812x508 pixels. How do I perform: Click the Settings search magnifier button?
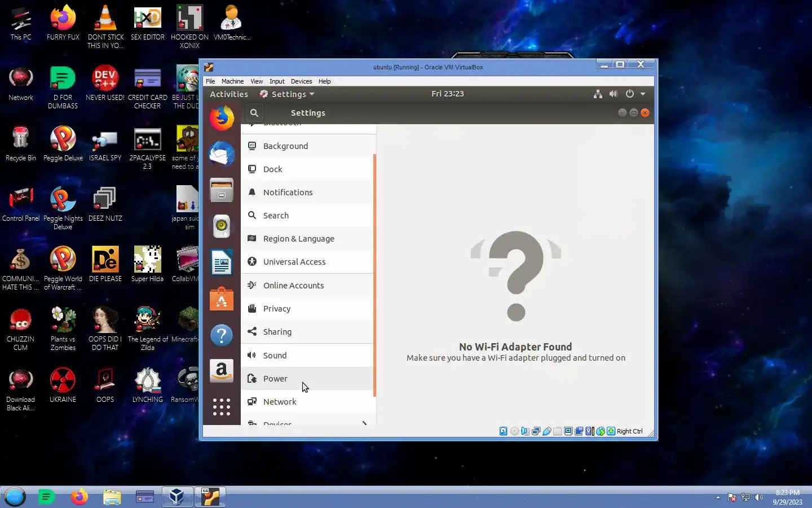coord(254,113)
